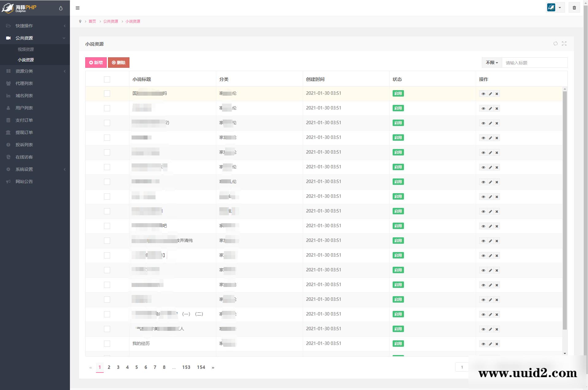Open the user avatar dropdown menu
Viewport: 588px width, 390px height.
pos(555,8)
